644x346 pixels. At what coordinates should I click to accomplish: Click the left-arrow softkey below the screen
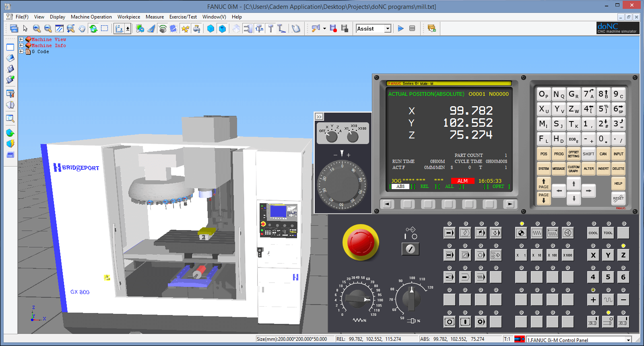387,204
